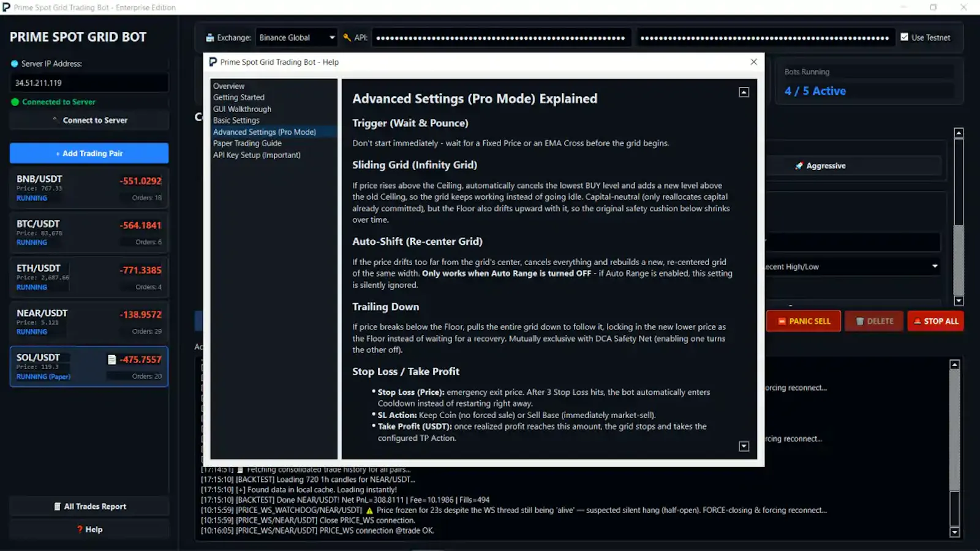980x551 pixels.
Task: Select the SOL/USDT paper trading card
Action: [x=89, y=367]
